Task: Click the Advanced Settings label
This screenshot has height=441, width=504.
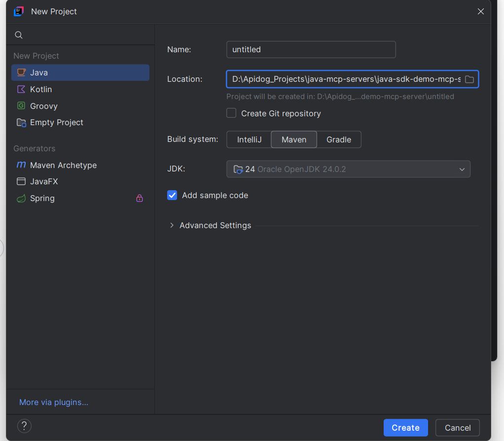Action: pyautogui.click(x=215, y=225)
